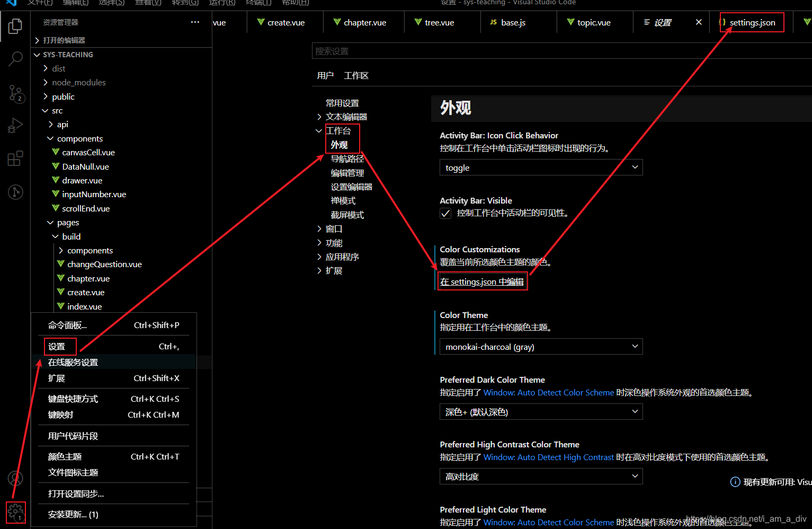Open the Search view in activity bar
The height and width of the screenshot is (529, 812).
tap(15, 59)
